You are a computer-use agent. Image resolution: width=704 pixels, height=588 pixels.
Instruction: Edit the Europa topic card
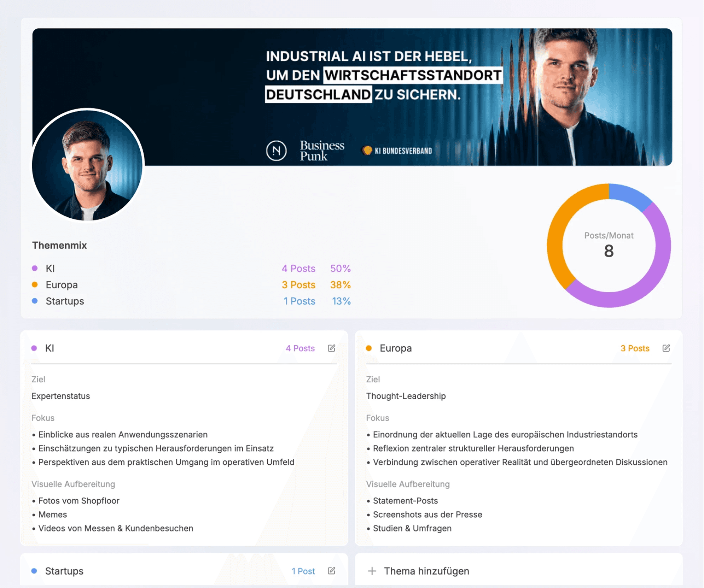pos(666,348)
